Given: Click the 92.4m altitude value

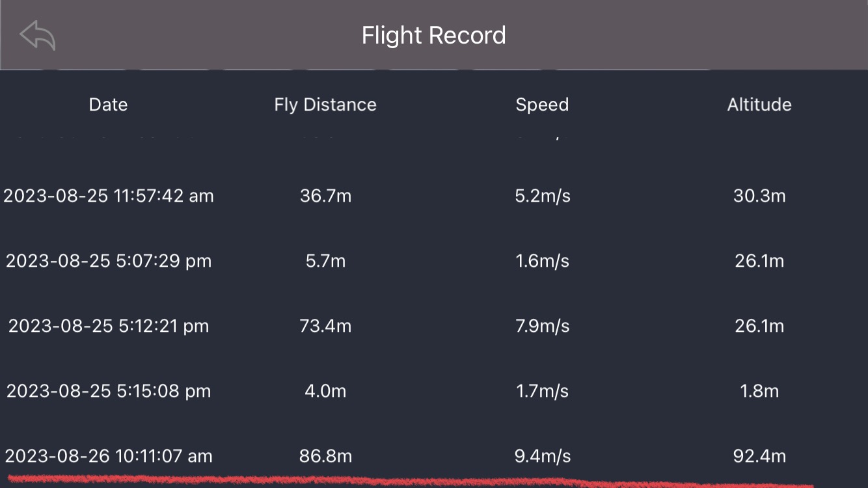Looking at the screenshot, I should (759, 456).
